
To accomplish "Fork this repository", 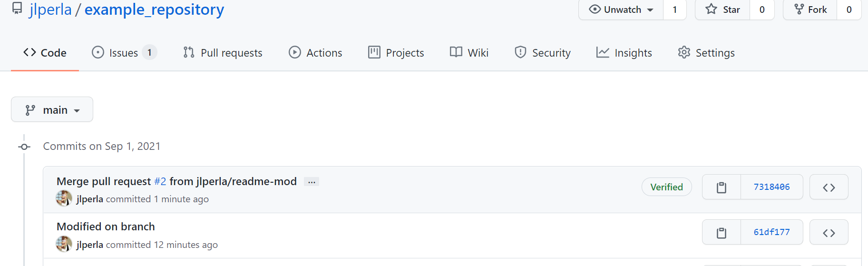I will click(x=810, y=10).
